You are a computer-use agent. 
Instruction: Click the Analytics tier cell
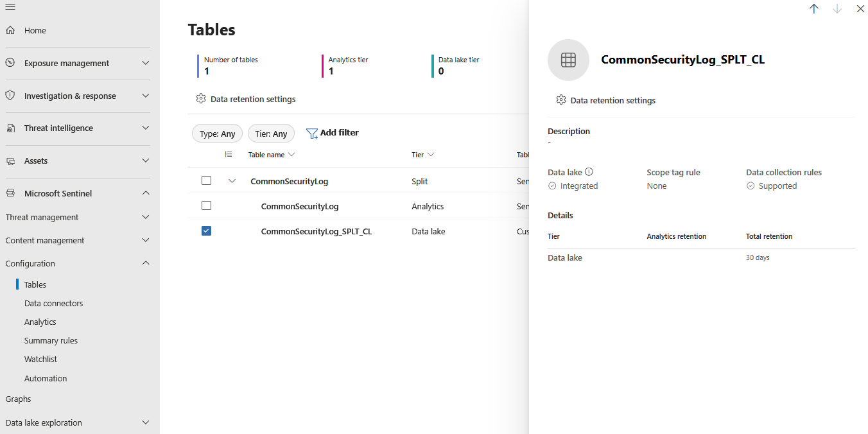428,206
